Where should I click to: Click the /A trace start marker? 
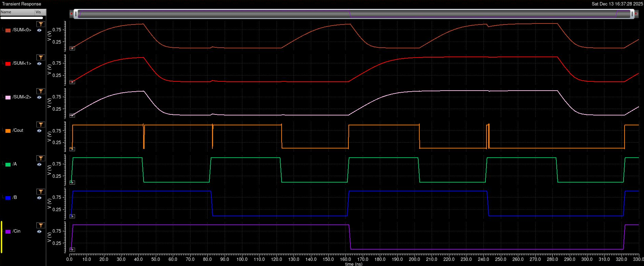pyautogui.click(x=72, y=183)
